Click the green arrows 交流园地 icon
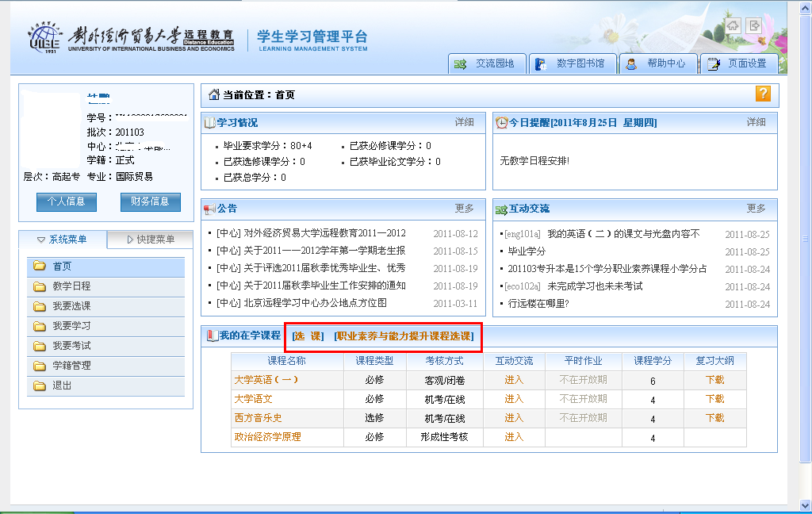The width and height of the screenshot is (812, 514). pyautogui.click(x=458, y=64)
